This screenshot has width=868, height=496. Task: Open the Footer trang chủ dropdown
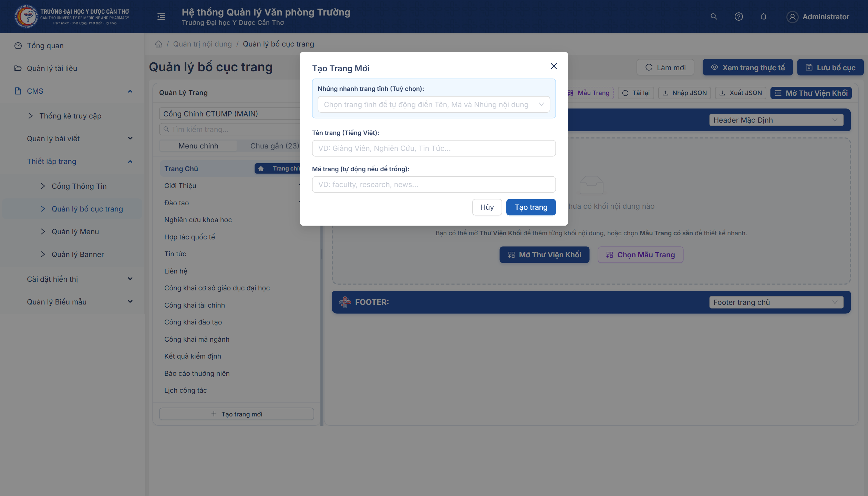[x=776, y=302]
